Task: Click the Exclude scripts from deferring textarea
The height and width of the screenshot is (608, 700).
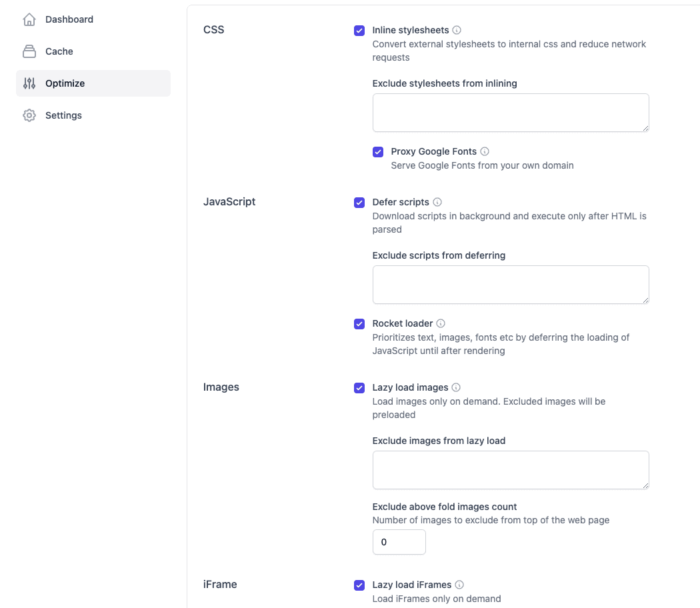Action: pos(511,285)
